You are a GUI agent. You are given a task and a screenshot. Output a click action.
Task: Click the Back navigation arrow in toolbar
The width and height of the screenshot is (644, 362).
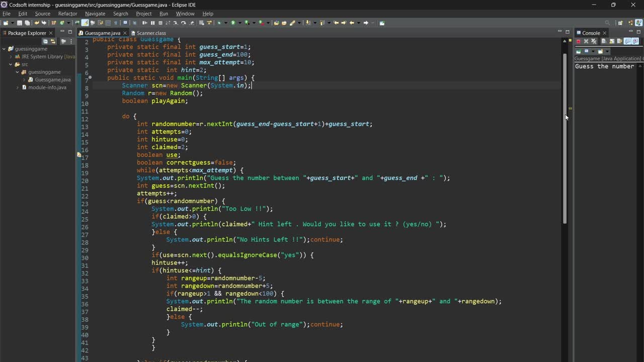coord(352,23)
